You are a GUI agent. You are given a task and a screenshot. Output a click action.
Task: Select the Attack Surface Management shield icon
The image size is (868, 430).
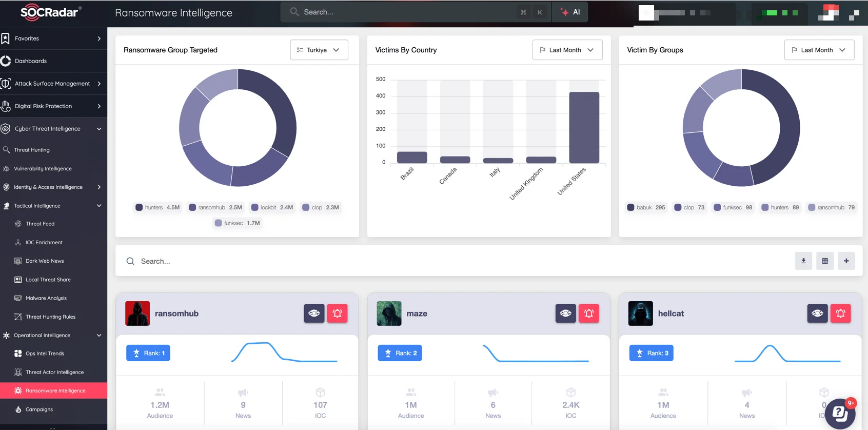(6, 84)
